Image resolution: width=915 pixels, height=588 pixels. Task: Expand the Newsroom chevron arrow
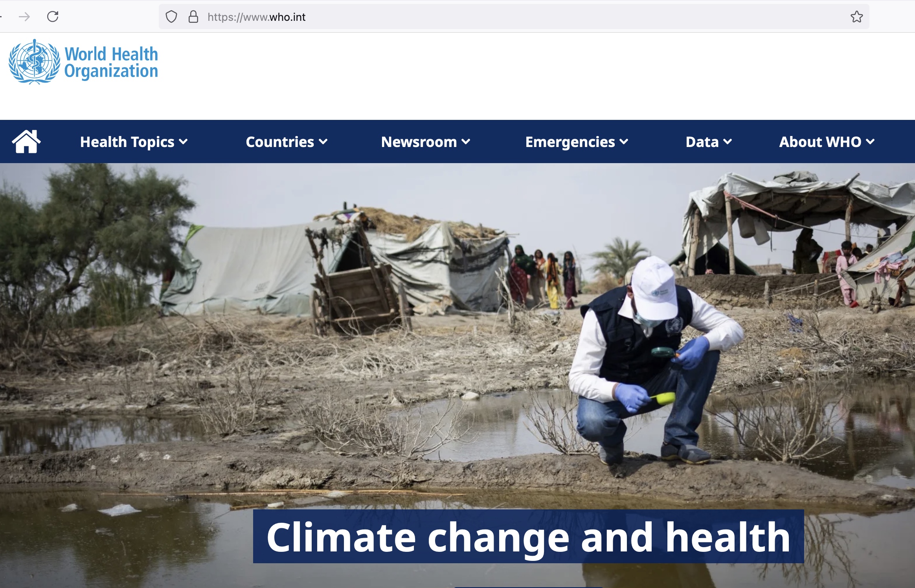click(x=466, y=141)
